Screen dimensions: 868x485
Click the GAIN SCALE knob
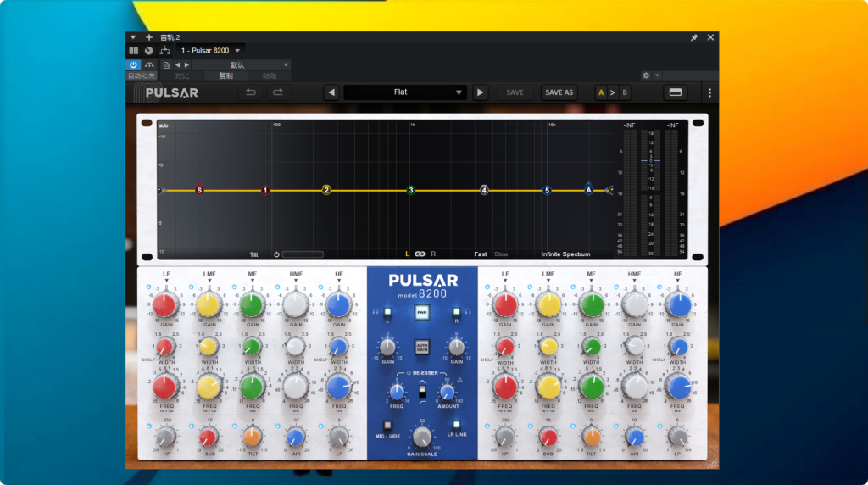(422, 437)
